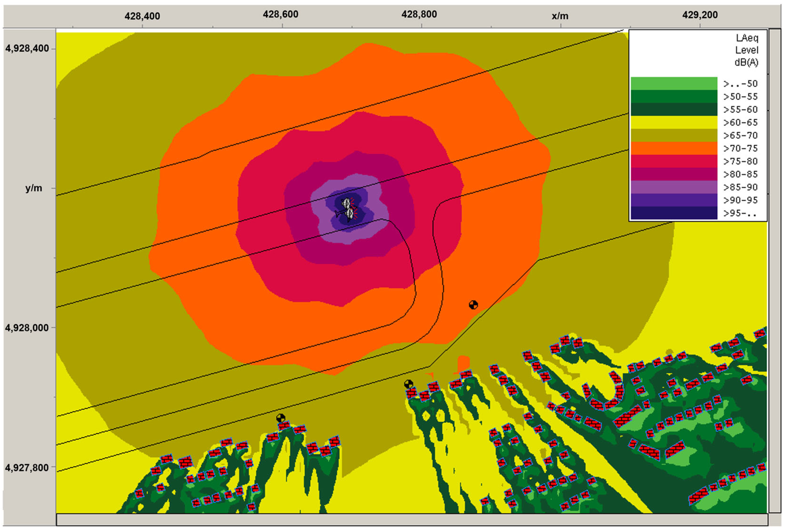Image resolution: width=785 pixels, height=532 pixels.
Task: Click red building beside the center receiver
Action: point(411,393)
